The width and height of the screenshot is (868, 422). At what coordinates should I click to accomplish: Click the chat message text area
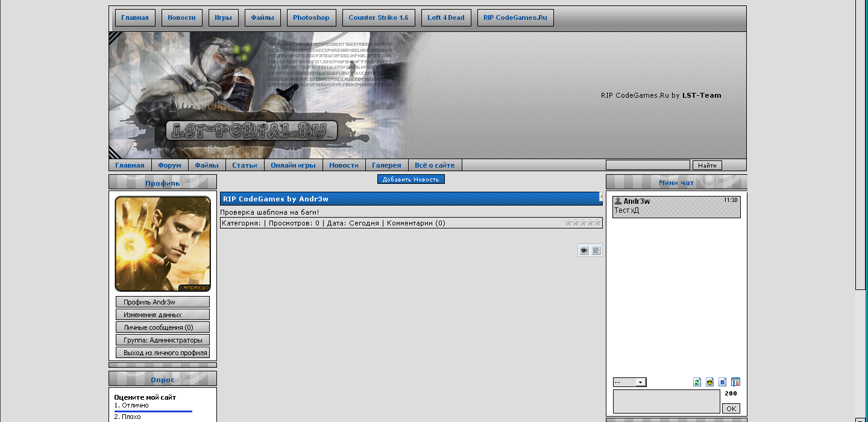point(666,402)
